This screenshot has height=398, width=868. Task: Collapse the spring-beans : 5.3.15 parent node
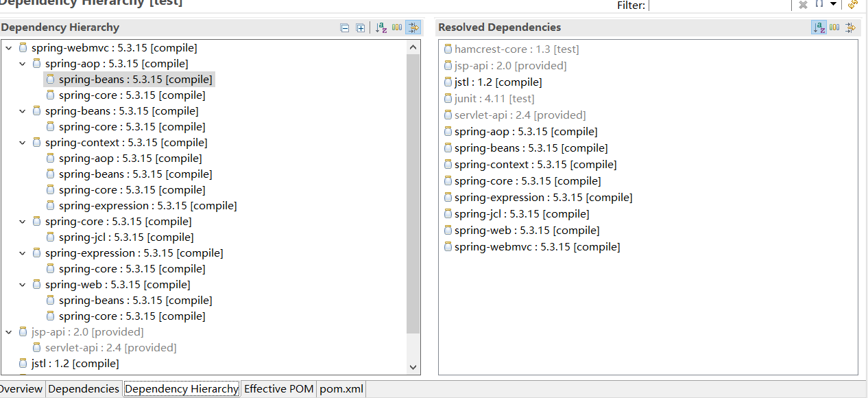click(22, 111)
